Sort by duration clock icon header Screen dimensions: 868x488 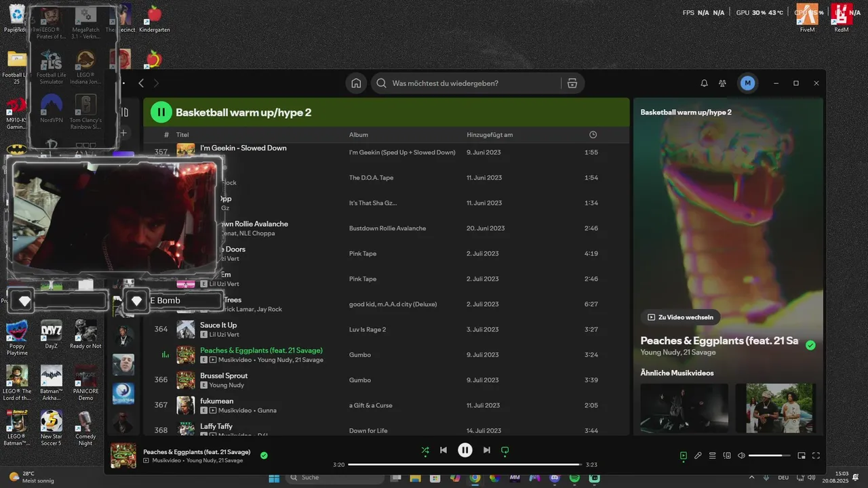point(593,135)
